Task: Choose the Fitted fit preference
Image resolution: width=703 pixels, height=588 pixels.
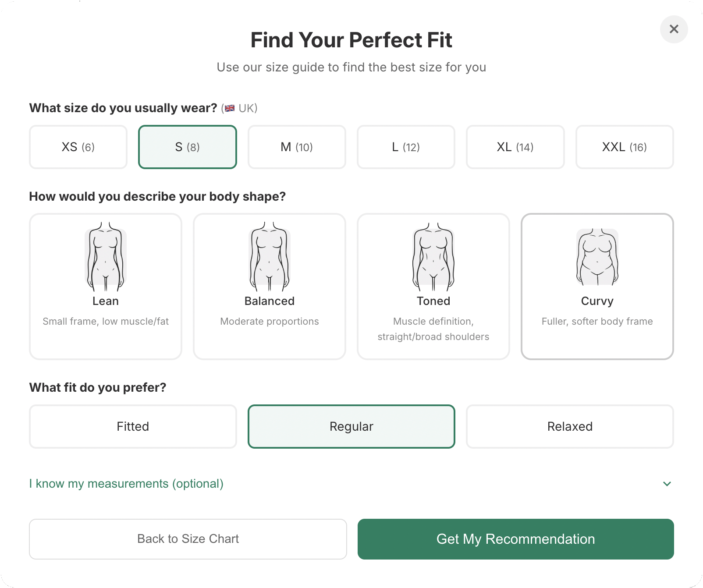Action: pyautogui.click(x=132, y=426)
